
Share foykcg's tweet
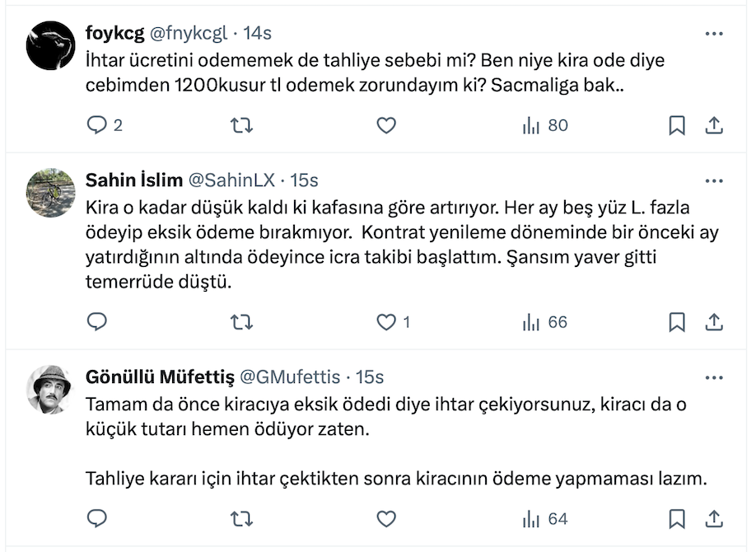click(714, 125)
